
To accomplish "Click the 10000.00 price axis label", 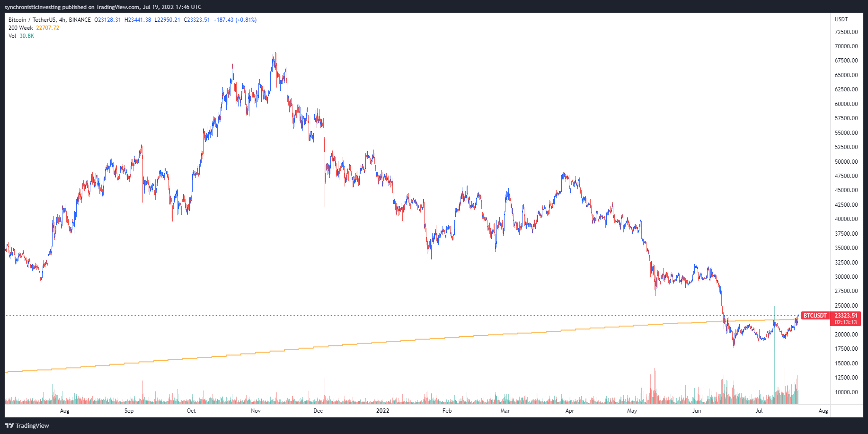I will click(846, 392).
